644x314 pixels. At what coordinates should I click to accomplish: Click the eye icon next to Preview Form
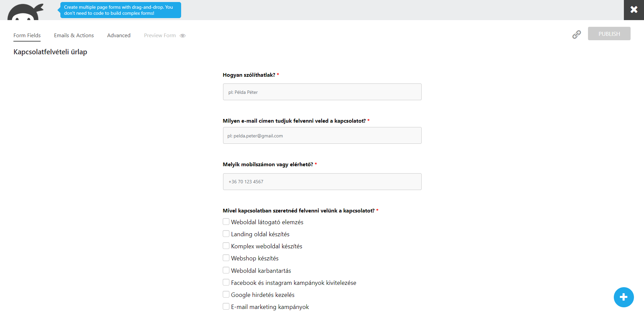tap(183, 36)
